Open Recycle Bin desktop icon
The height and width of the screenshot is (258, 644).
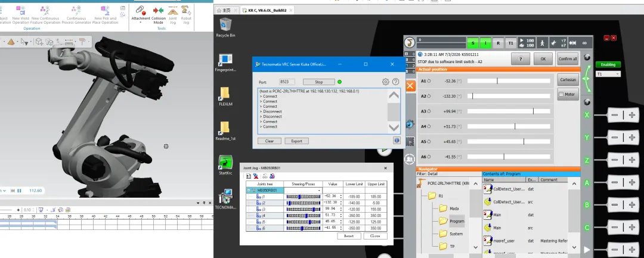coord(225,27)
